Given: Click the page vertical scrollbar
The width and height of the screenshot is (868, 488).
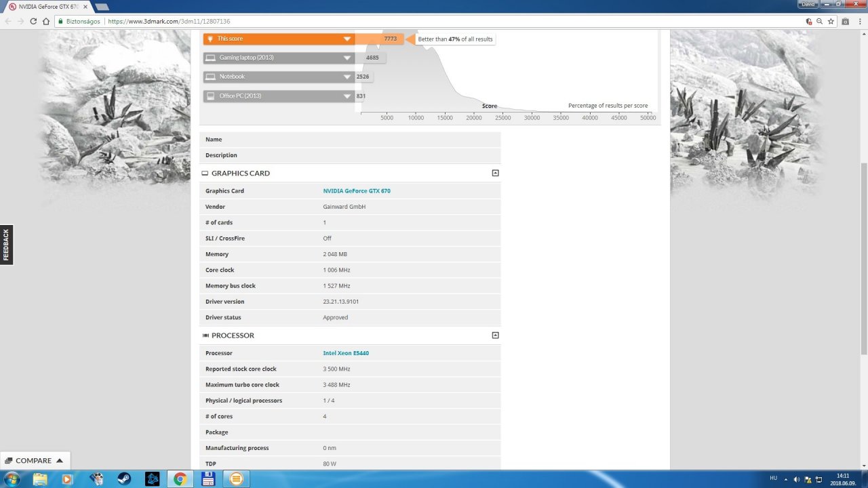Looking at the screenshot, I should (x=864, y=258).
